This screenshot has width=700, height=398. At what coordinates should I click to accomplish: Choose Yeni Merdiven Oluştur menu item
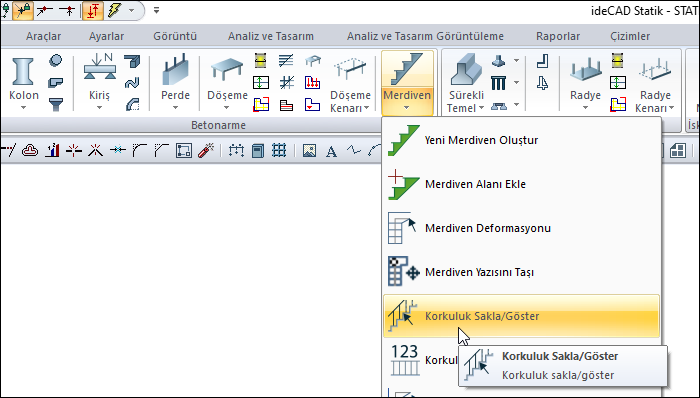coord(521,140)
